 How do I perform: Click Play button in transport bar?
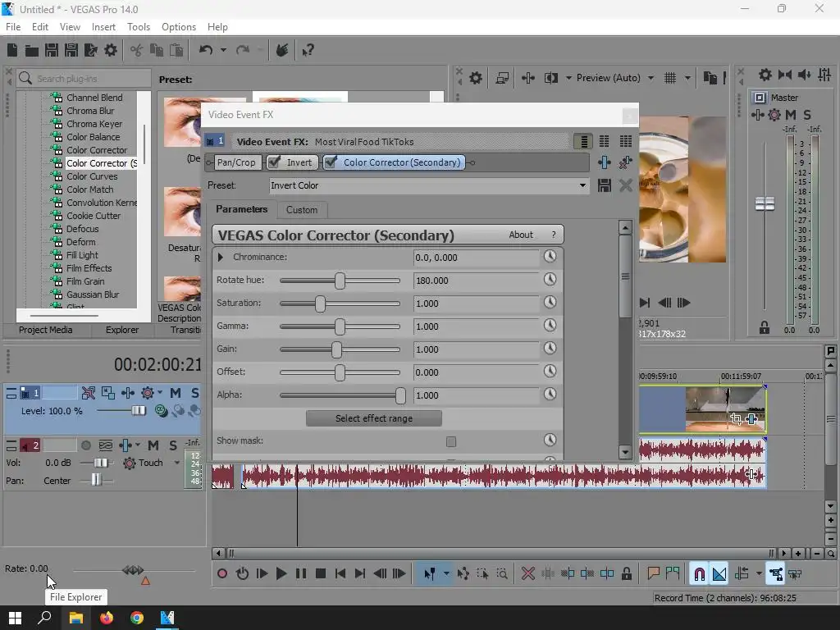[281, 573]
